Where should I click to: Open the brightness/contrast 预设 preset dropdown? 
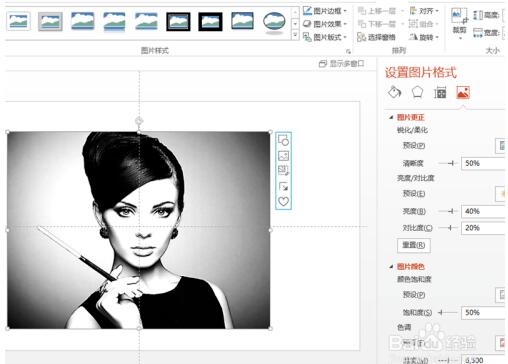click(x=501, y=194)
